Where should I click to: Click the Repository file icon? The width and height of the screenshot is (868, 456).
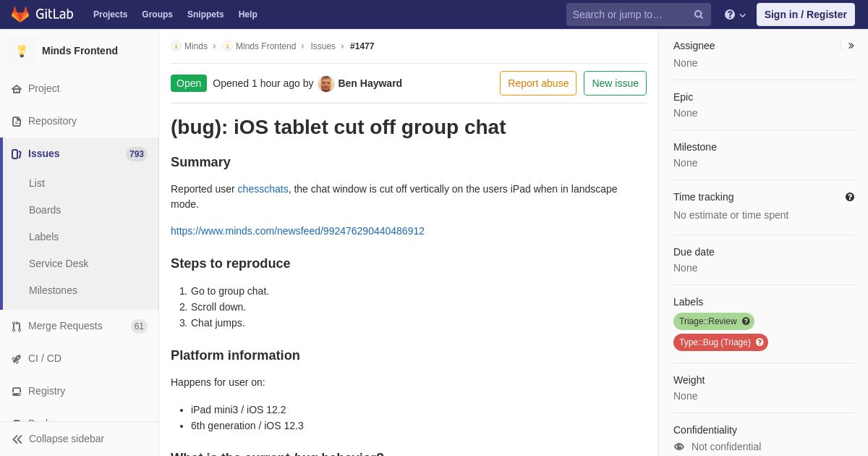[x=17, y=122]
